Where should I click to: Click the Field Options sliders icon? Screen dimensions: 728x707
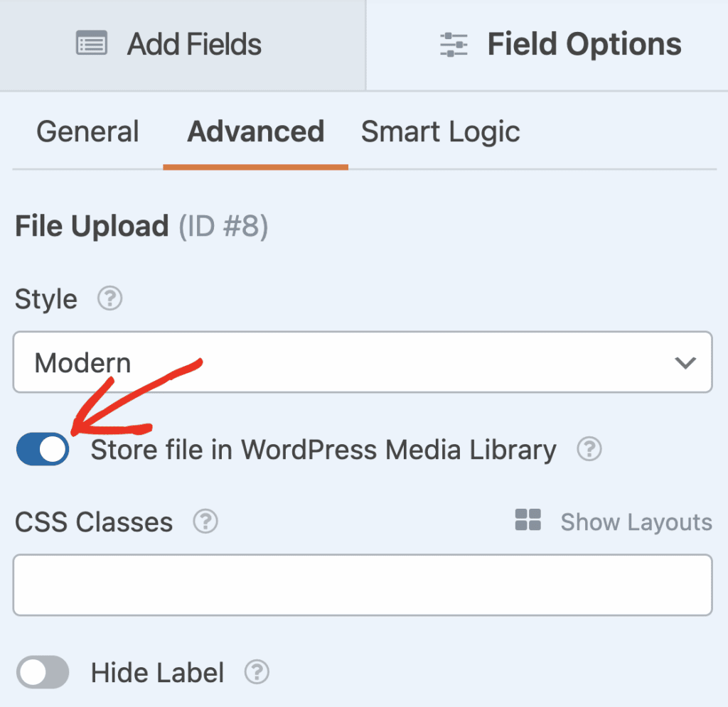tap(454, 44)
